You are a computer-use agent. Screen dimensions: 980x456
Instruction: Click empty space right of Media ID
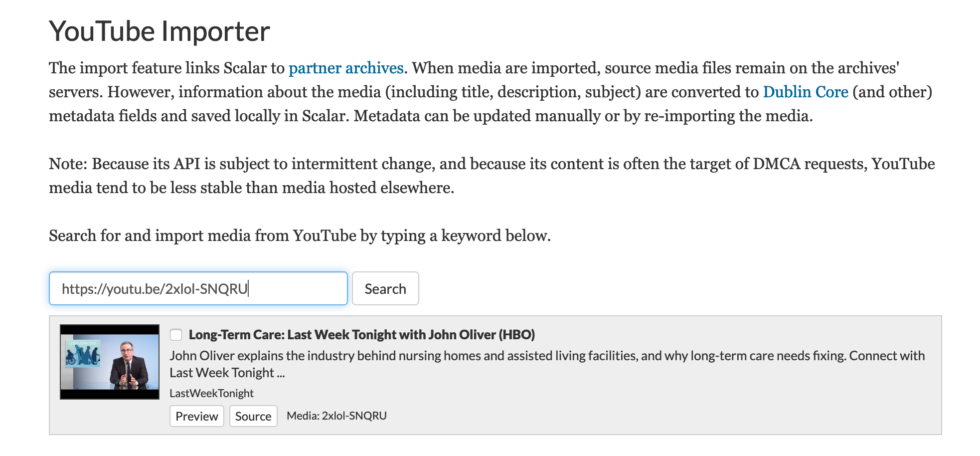648,416
